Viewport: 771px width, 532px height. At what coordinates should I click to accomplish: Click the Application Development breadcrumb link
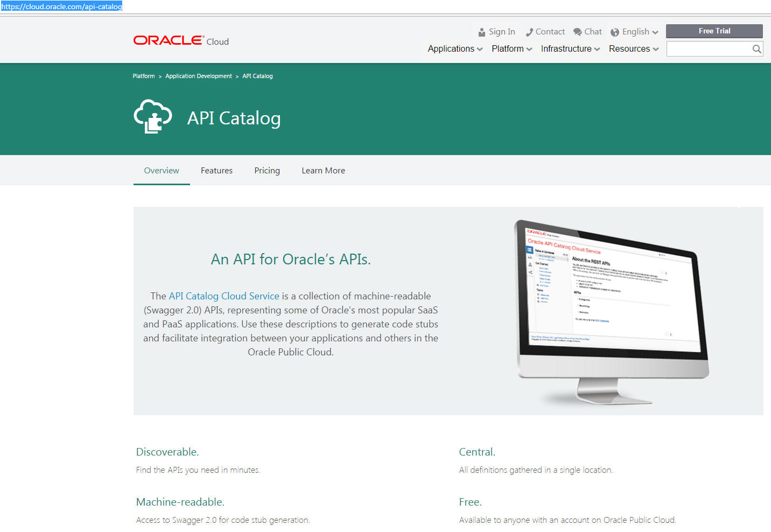pos(199,76)
